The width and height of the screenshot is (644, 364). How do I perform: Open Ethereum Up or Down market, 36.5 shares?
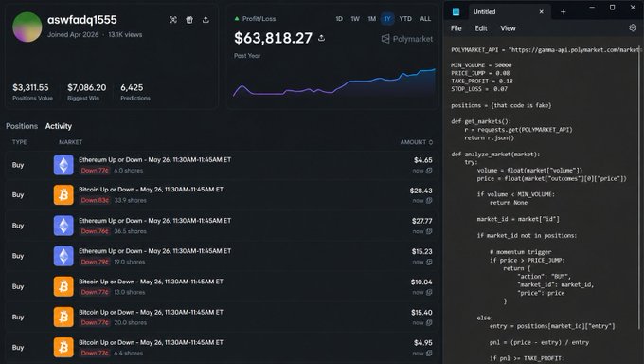tap(154, 221)
